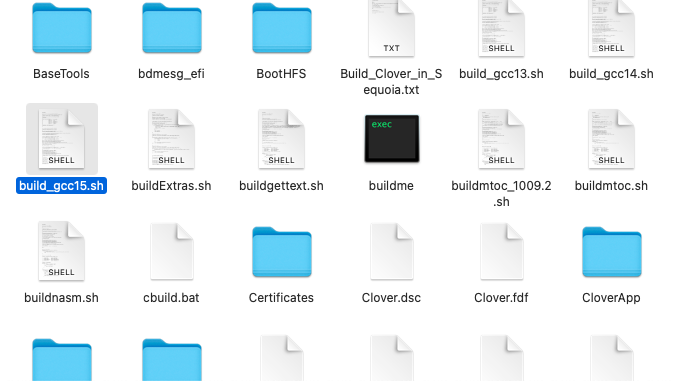Select the bdmesg_efi folder icon

(172, 28)
